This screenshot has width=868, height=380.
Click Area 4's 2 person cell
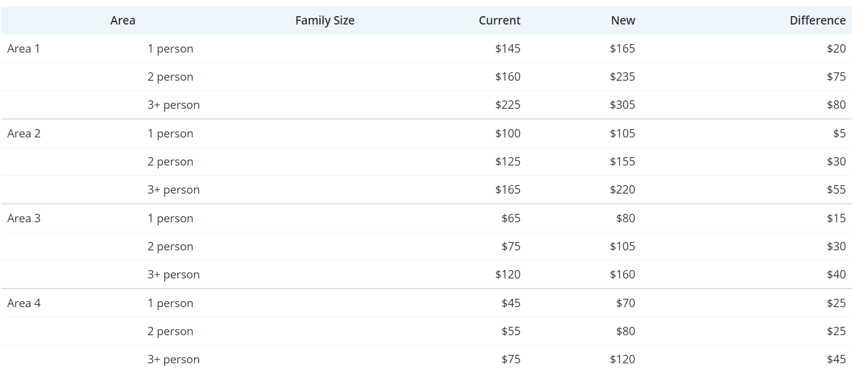click(x=170, y=331)
